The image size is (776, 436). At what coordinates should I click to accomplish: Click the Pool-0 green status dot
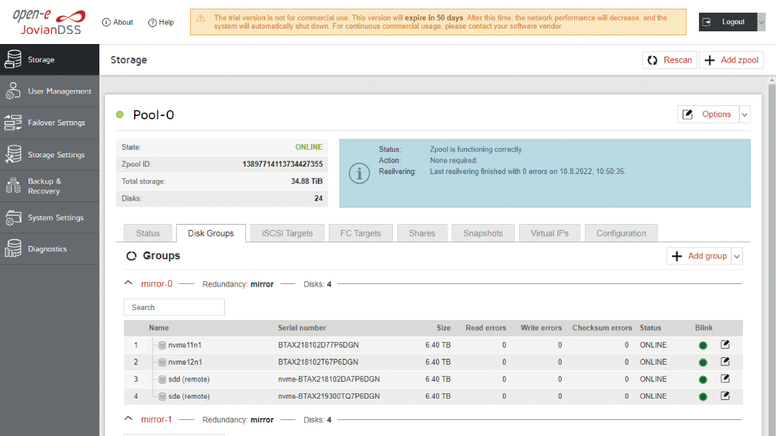120,115
